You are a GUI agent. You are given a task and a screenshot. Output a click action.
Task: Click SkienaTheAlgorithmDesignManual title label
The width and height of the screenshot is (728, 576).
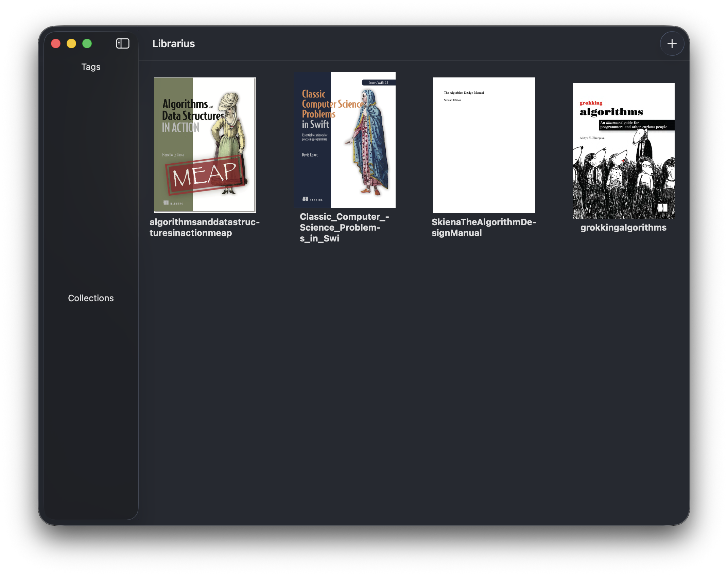pos(484,227)
